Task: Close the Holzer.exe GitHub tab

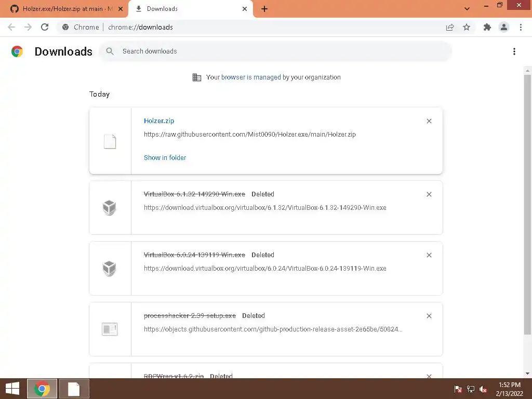Action: click(121, 9)
